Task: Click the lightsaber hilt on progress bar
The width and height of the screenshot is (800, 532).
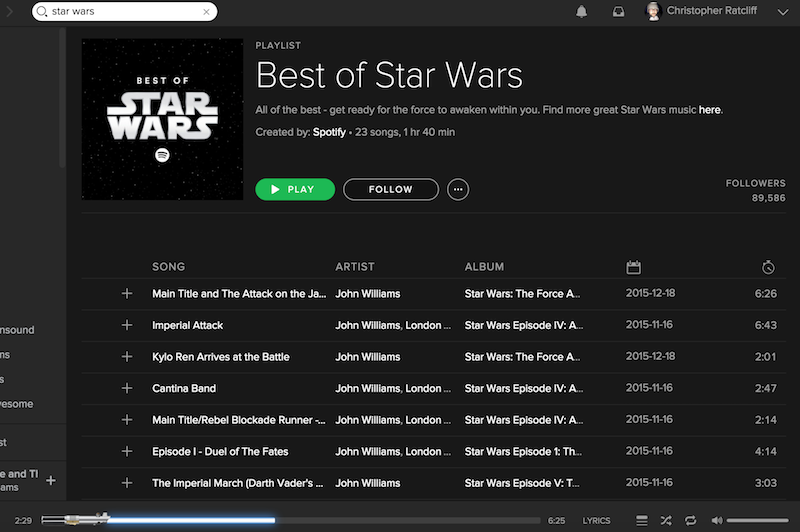Action: [x=75, y=519]
